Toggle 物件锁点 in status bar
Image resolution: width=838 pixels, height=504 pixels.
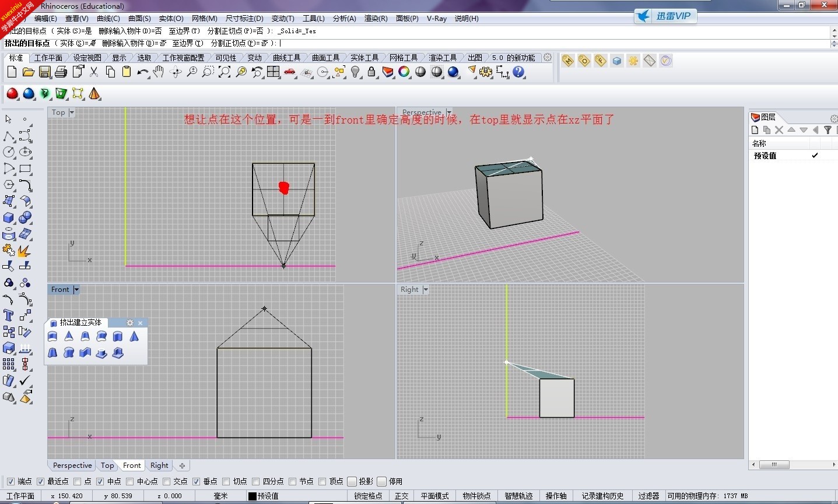(x=476, y=496)
